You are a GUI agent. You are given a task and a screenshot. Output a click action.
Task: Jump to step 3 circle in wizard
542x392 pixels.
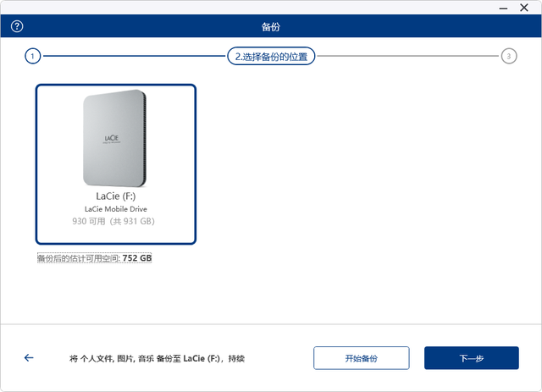click(508, 57)
